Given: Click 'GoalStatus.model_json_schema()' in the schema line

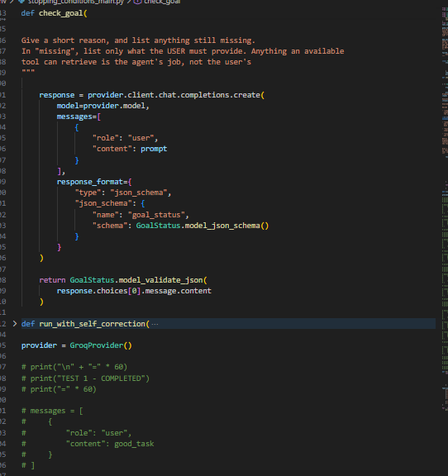Looking at the screenshot, I should pos(203,226).
